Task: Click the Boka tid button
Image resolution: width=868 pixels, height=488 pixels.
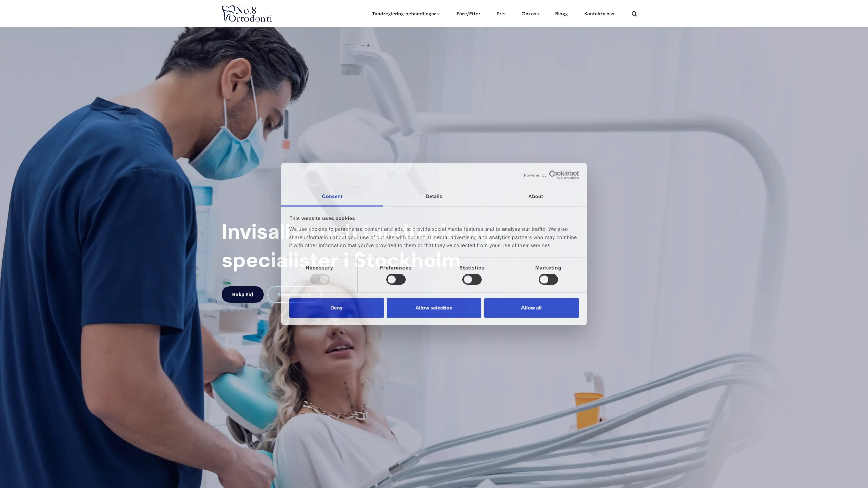Action: [x=242, y=294]
